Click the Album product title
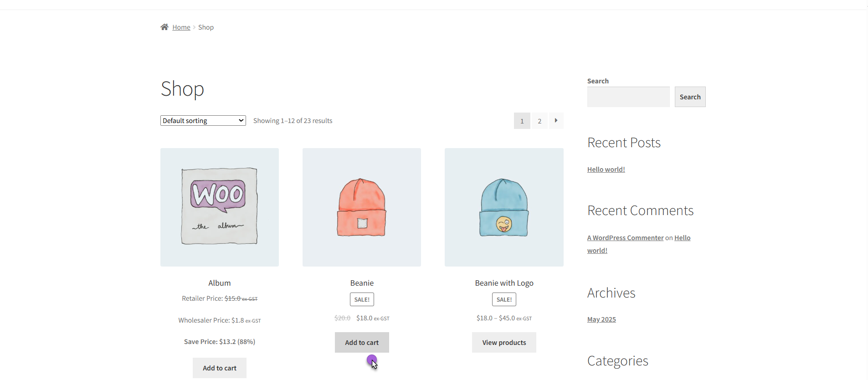Image resolution: width=868 pixels, height=380 pixels. coord(220,283)
